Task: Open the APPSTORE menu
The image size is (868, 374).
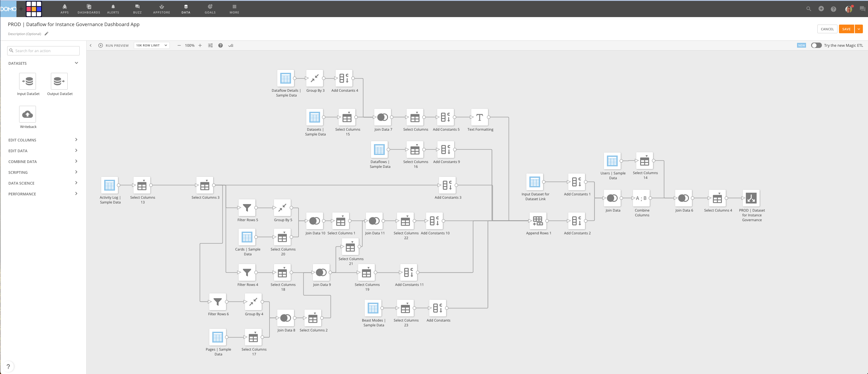Action: click(161, 9)
